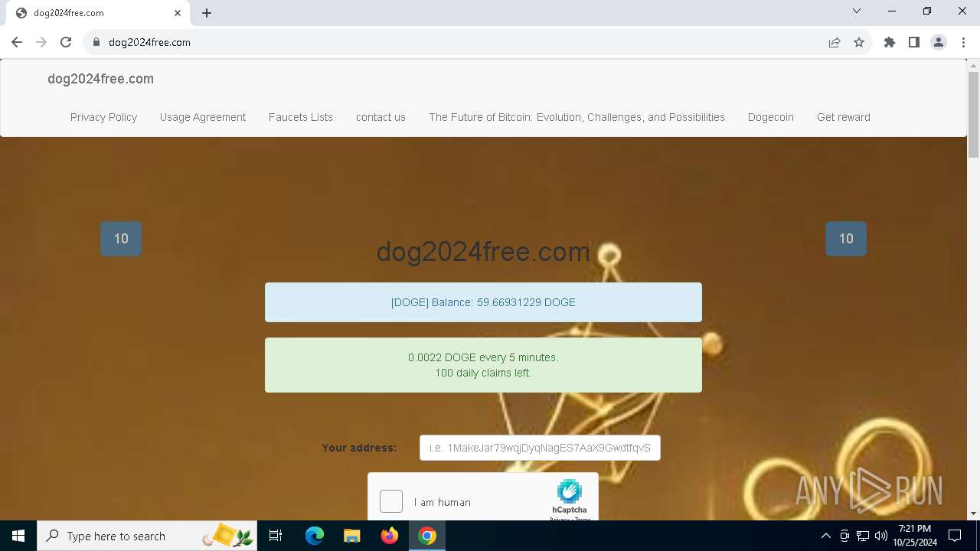The width and height of the screenshot is (980, 551).
Task: Click the right 10 badge button
Action: pos(846,239)
